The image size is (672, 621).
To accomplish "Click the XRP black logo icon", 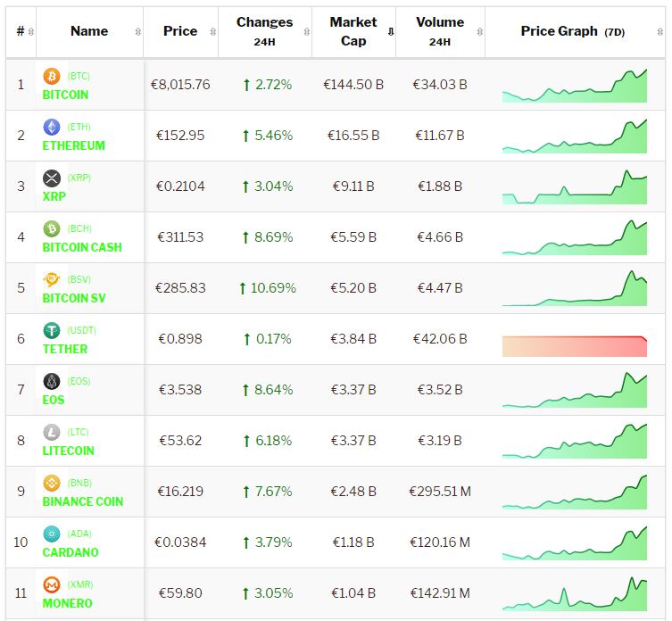I will [52, 178].
